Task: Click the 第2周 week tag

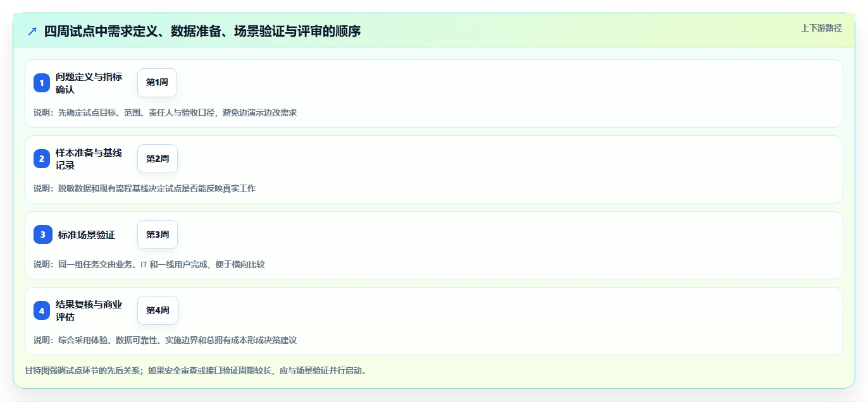Action: [158, 159]
